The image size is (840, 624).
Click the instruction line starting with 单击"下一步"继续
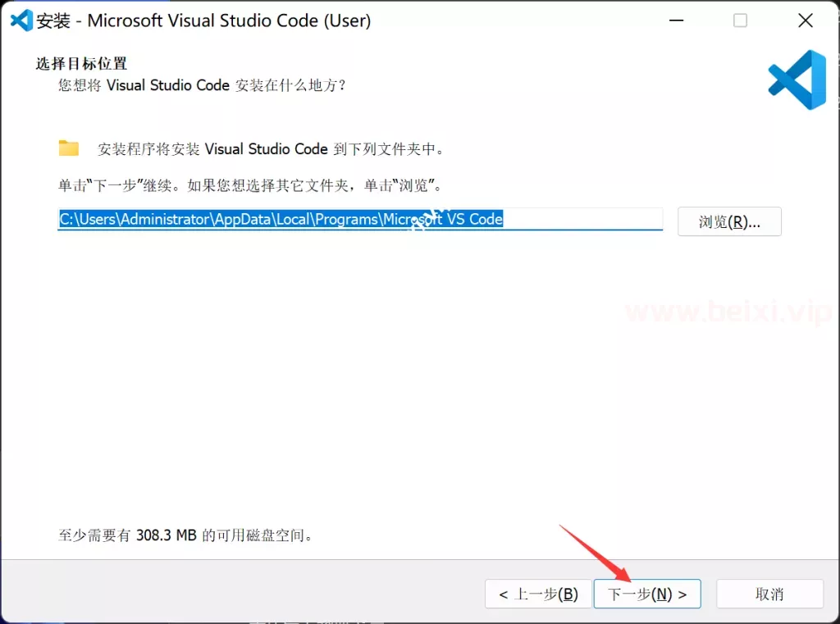pos(250,185)
